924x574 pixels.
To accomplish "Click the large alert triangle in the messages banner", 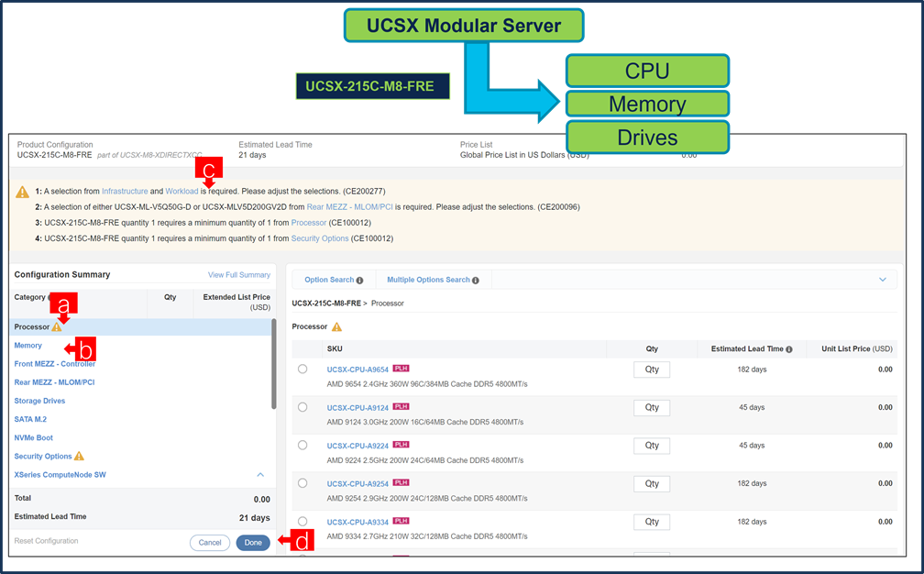I will click(x=22, y=193).
